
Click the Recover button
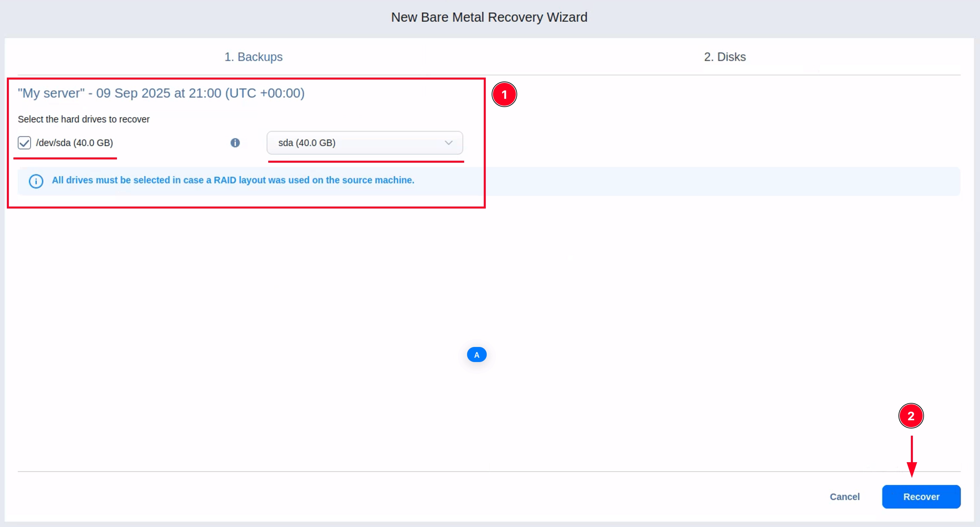(921, 496)
